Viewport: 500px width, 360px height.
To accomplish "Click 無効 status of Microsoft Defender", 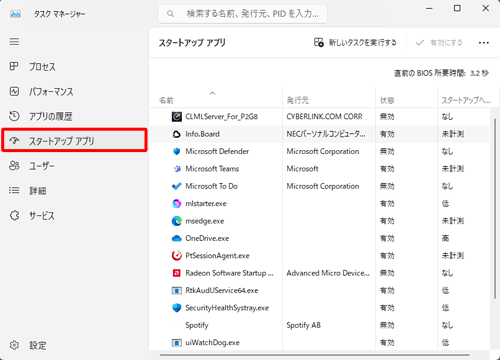I will pyautogui.click(x=387, y=151).
